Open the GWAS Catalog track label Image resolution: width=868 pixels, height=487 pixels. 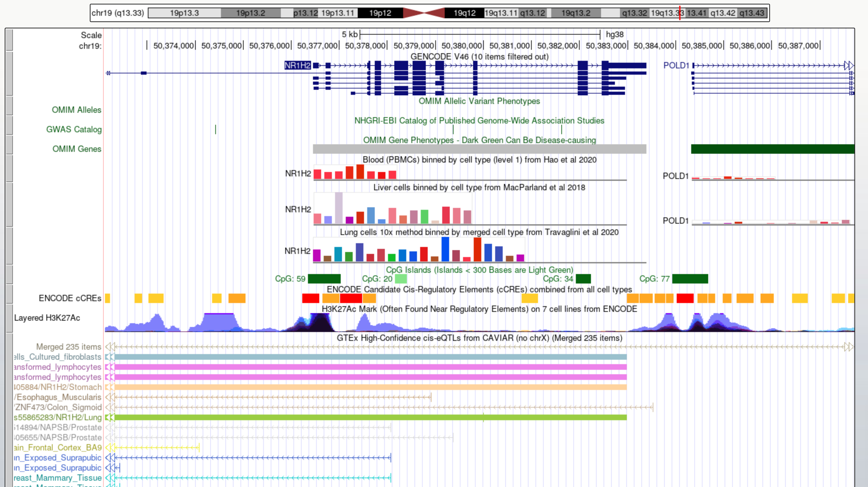click(x=74, y=129)
